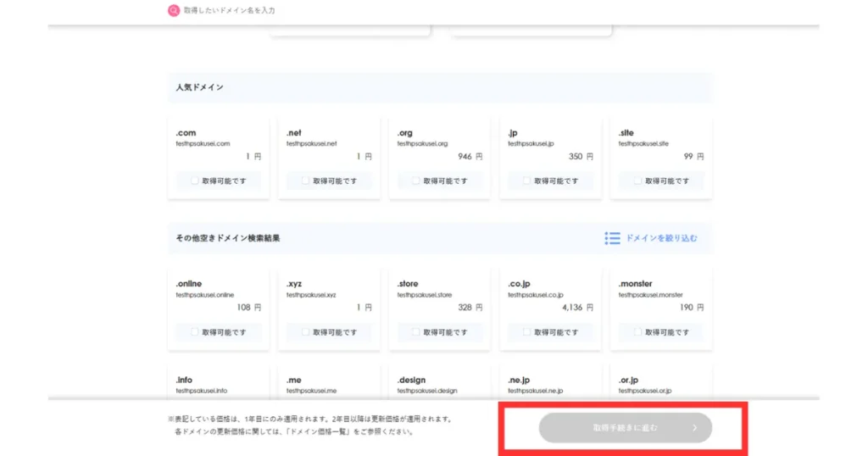Check the .co.jp domain checkbox
The height and width of the screenshot is (456, 868).
526,332
